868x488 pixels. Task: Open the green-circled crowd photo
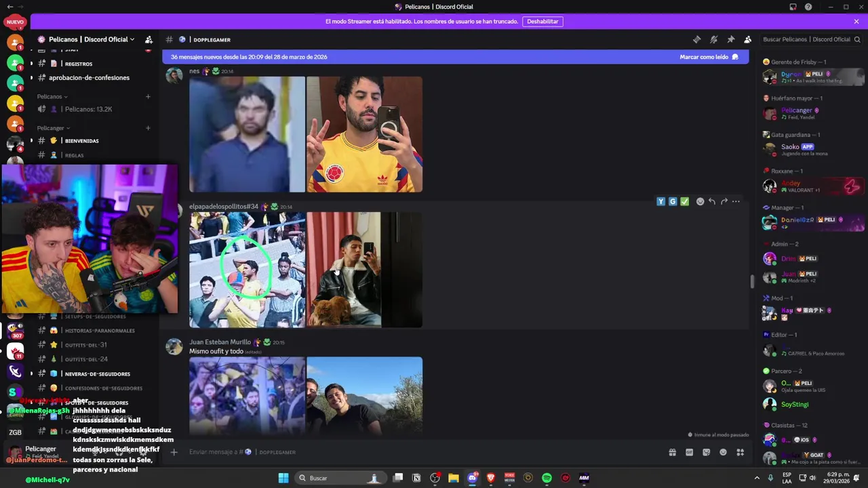click(247, 270)
